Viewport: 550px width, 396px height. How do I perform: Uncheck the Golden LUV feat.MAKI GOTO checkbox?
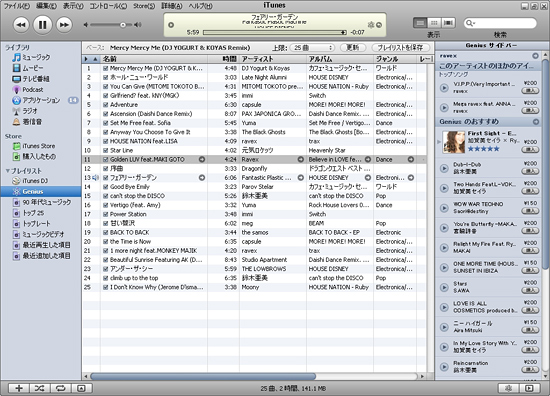tap(106, 160)
